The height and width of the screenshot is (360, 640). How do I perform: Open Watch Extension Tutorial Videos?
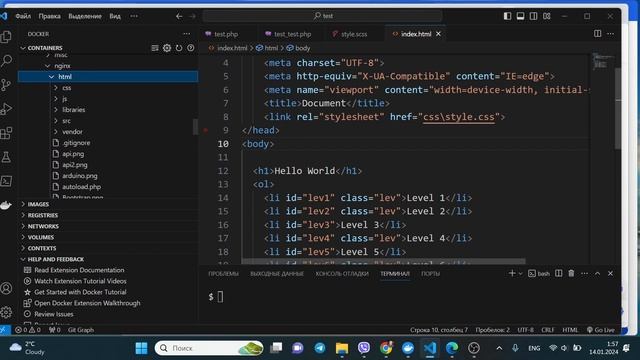point(80,281)
